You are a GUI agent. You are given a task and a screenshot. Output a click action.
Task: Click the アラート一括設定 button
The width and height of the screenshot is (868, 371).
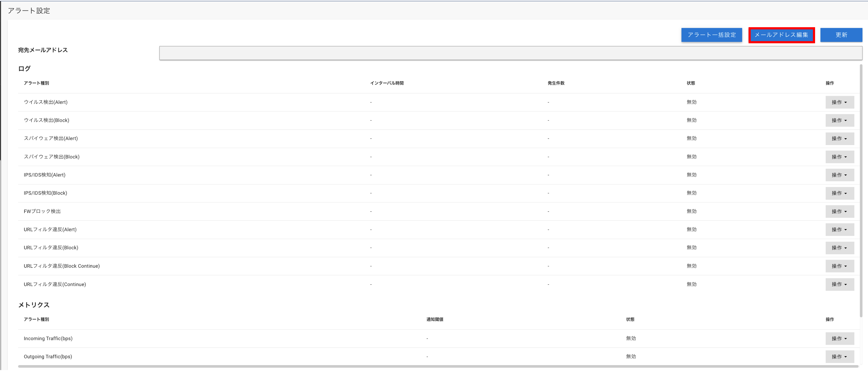pos(711,35)
